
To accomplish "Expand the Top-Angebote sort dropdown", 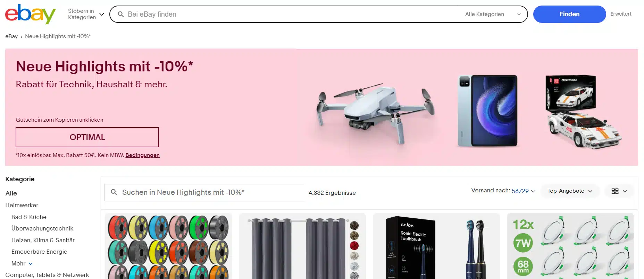I will pyautogui.click(x=570, y=191).
